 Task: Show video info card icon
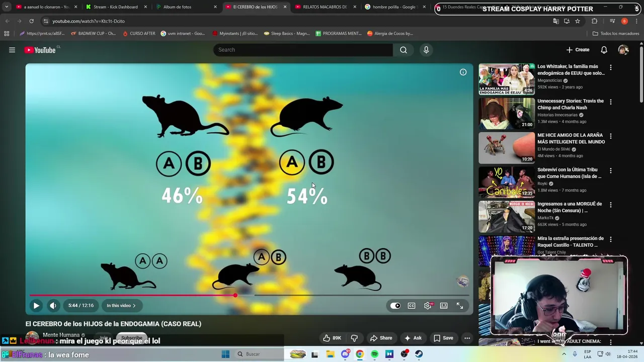pyautogui.click(x=463, y=72)
